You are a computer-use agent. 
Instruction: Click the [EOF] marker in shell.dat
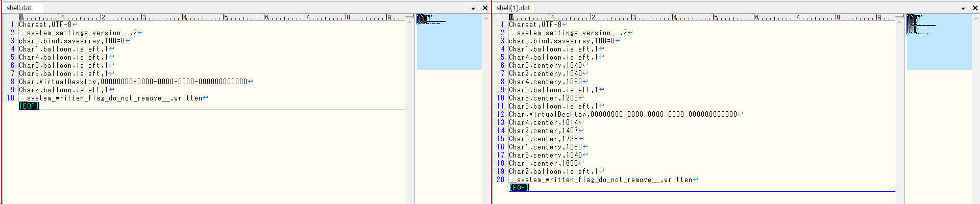point(29,106)
